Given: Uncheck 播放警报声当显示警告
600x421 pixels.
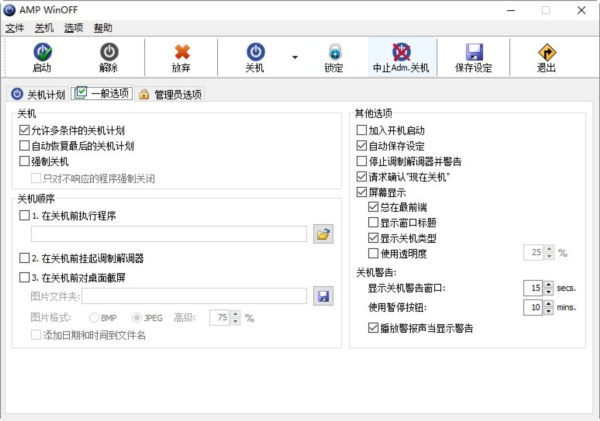Looking at the screenshot, I should pyautogui.click(x=373, y=328).
